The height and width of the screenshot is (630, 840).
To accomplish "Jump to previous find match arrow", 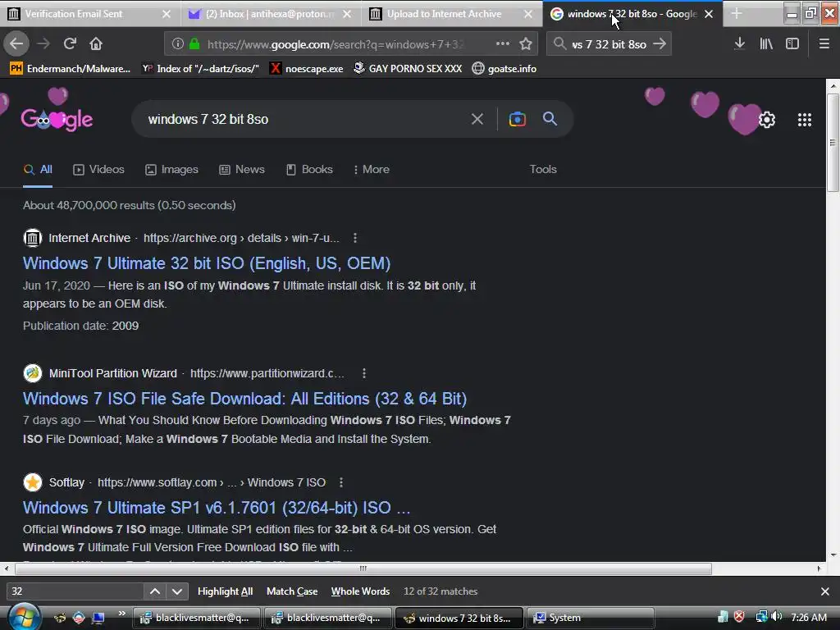I will tap(155, 591).
